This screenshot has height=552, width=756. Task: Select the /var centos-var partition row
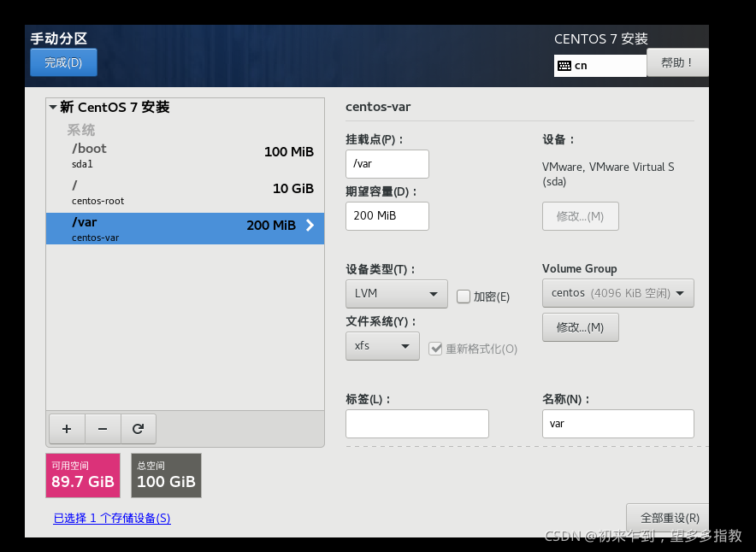(185, 229)
